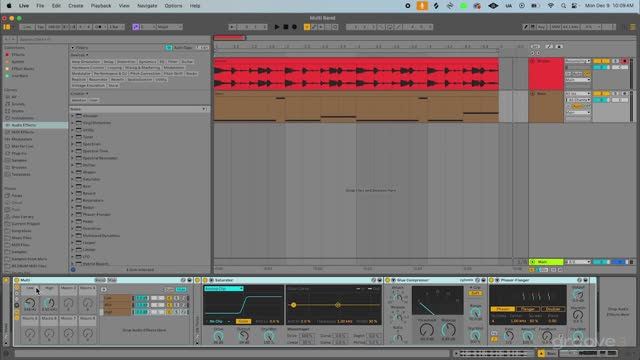Toggle Auto Tags in browser filters
Viewport: 640px width, 360px height.
tap(169, 48)
